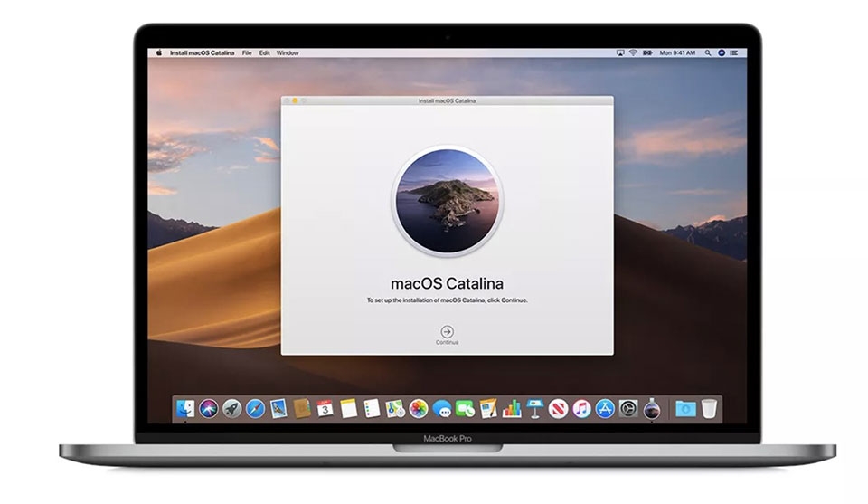Click the Continue arrow button
Viewport: 868px width, 504px height.
447,331
